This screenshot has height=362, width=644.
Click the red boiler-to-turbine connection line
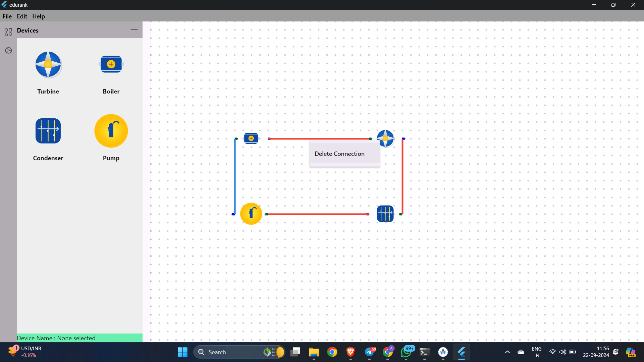(x=319, y=138)
